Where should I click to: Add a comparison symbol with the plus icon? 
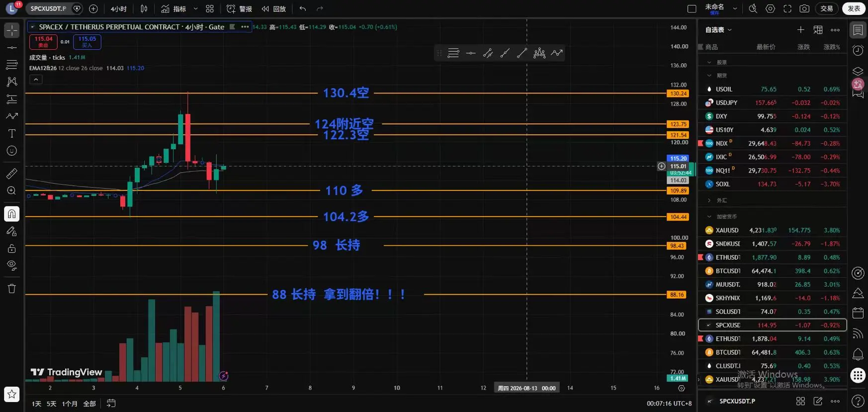93,8
